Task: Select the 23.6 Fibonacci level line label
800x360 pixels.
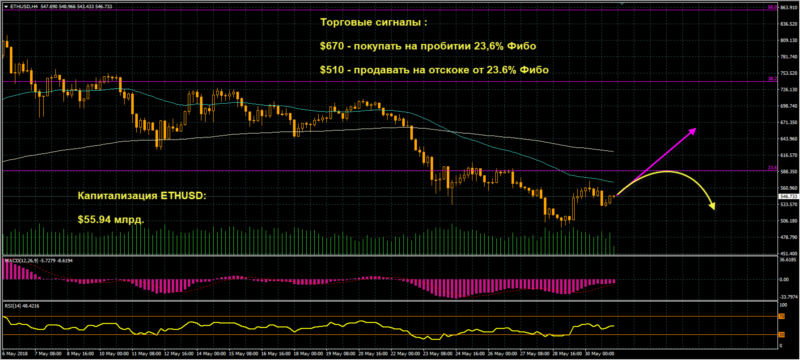Action: (x=772, y=168)
